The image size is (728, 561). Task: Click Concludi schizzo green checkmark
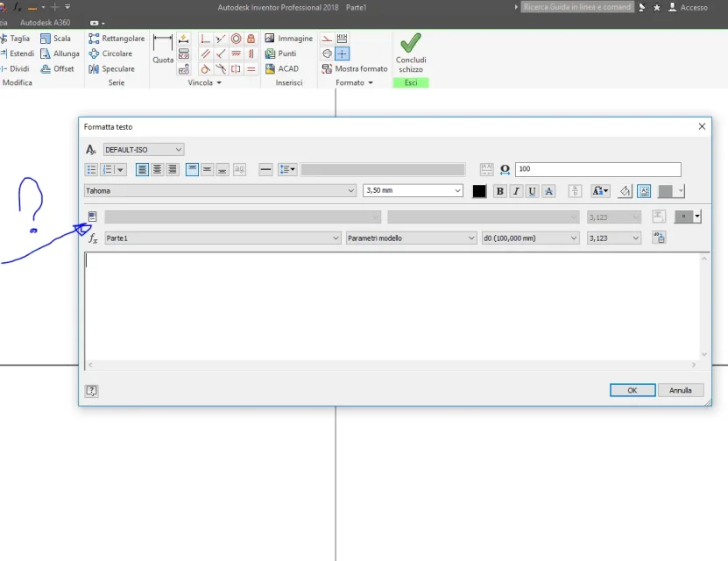click(411, 53)
